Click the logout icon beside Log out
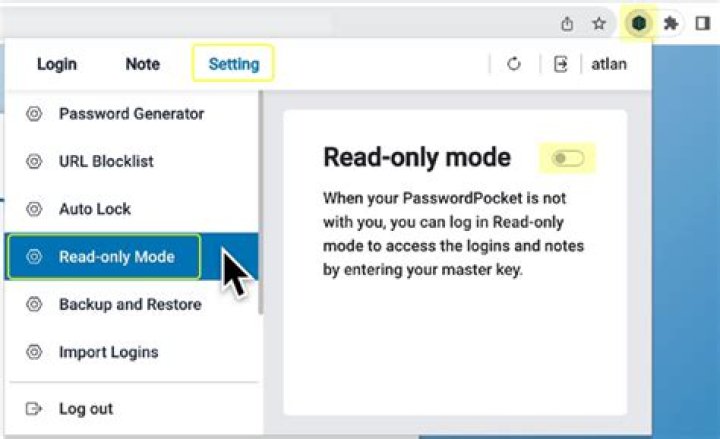 [34, 408]
